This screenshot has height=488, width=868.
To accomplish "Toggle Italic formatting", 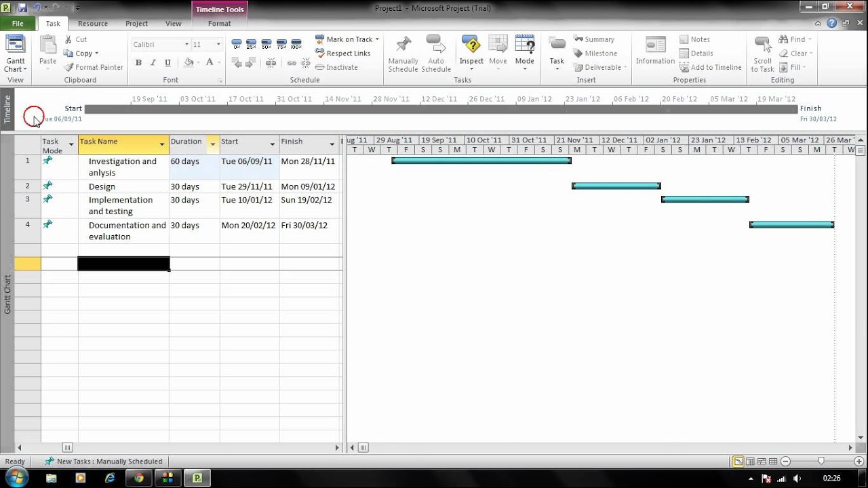I will (x=153, y=62).
